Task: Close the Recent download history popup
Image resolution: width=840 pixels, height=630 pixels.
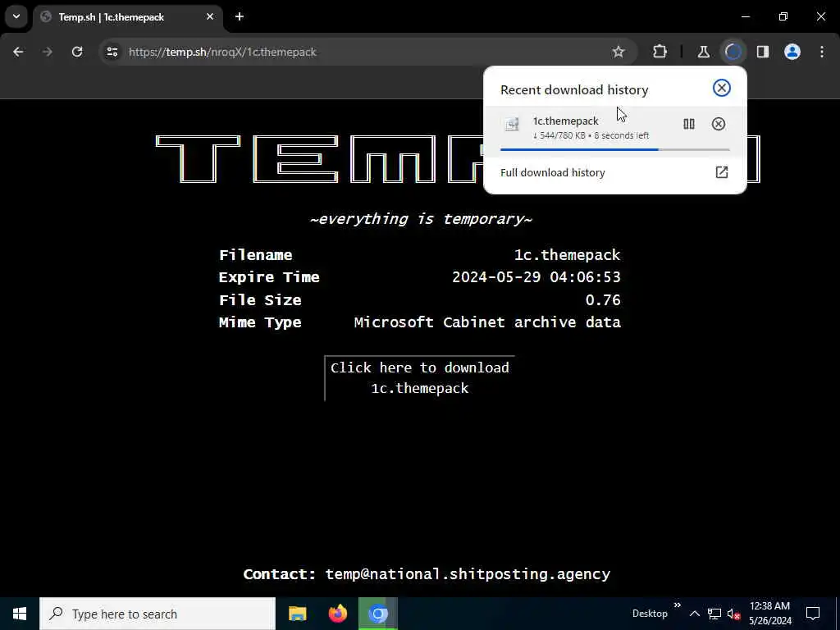Action: point(722,88)
